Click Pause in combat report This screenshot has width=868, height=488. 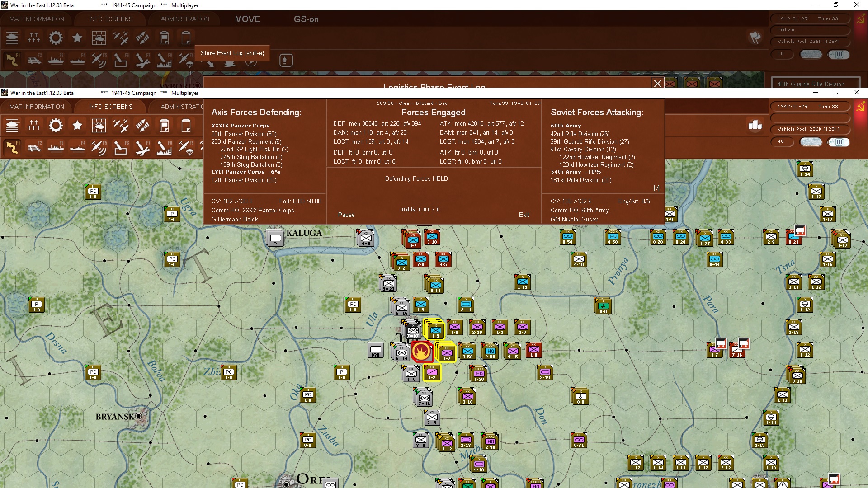click(x=346, y=215)
